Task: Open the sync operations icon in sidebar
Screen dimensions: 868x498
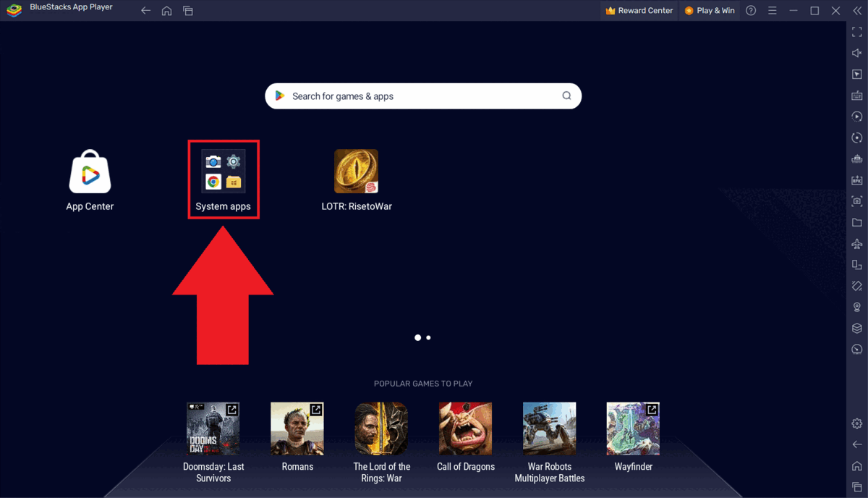Action: tap(857, 138)
